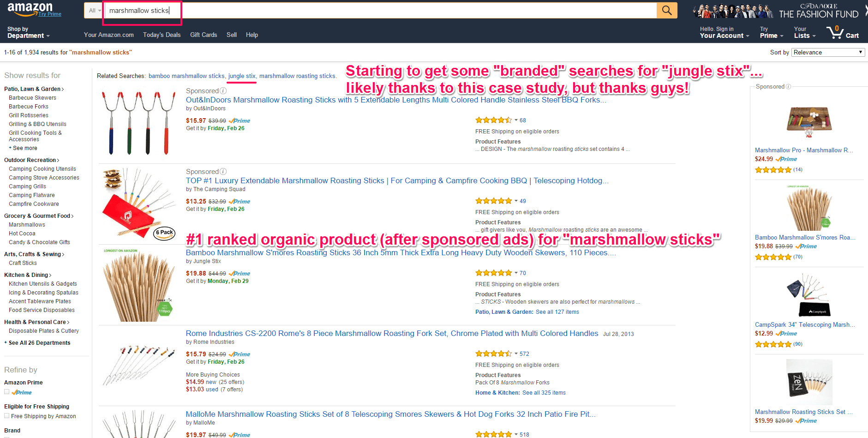Open Gift Cards in navigation bar
The width and height of the screenshot is (868, 438).
pyautogui.click(x=204, y=35)
